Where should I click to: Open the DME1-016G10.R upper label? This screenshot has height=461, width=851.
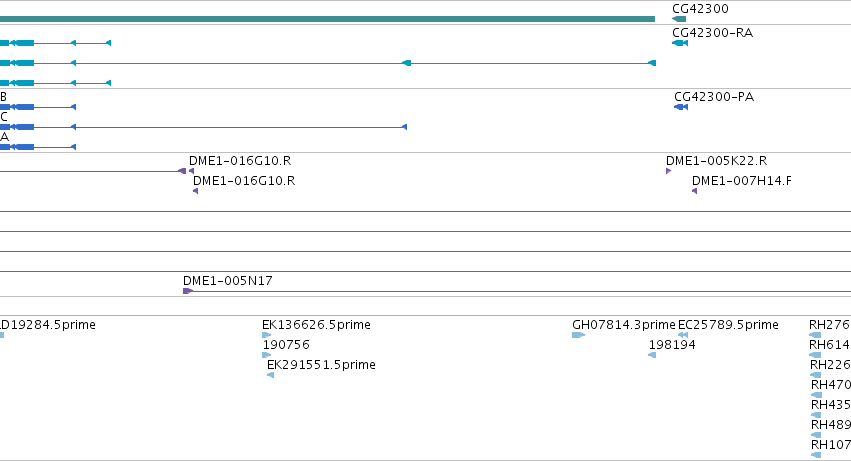(x=240, y=161)
